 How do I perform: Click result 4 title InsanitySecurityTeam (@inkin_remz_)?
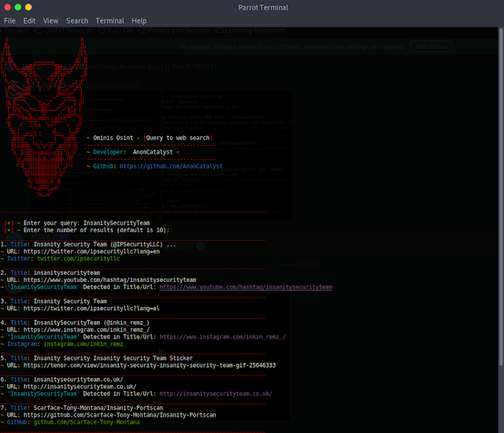[91, 323]
